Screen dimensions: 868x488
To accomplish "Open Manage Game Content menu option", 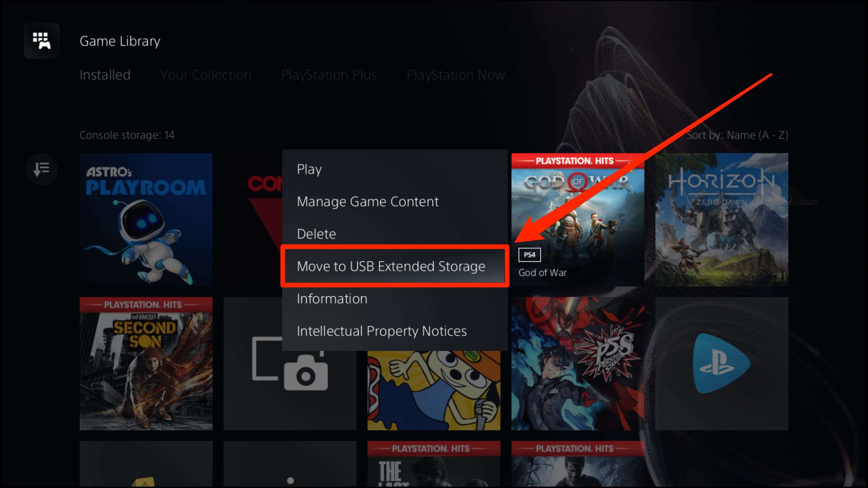I will click(368, 201).
